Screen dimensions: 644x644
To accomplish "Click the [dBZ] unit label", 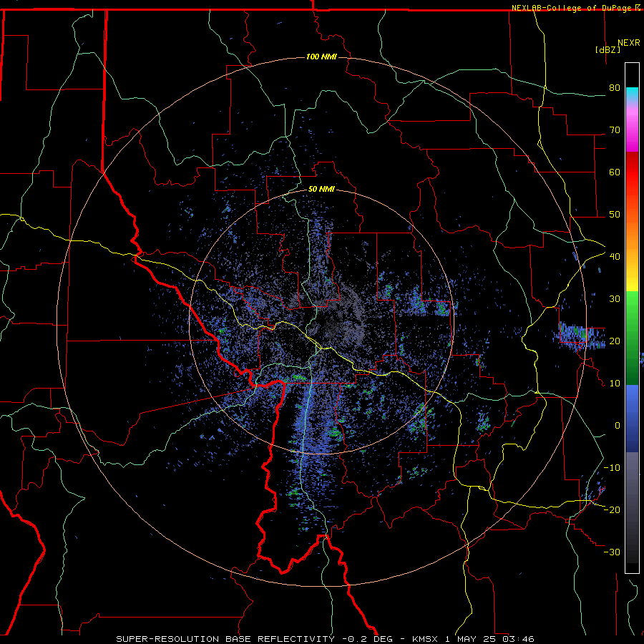I will tap(608, 50).
